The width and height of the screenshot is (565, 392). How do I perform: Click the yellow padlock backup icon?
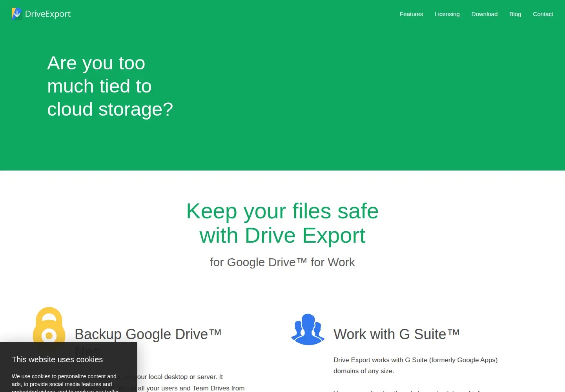coord(49,325)
